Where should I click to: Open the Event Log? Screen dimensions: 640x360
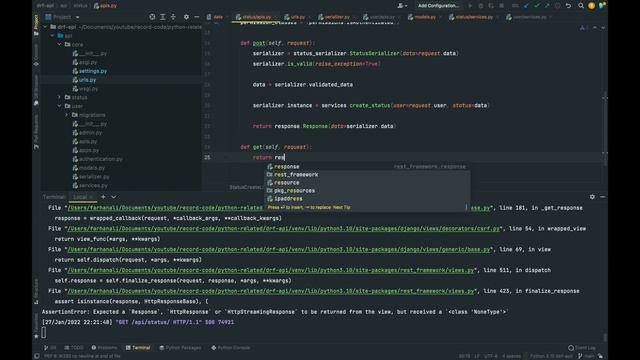click(x=582, y=348)
